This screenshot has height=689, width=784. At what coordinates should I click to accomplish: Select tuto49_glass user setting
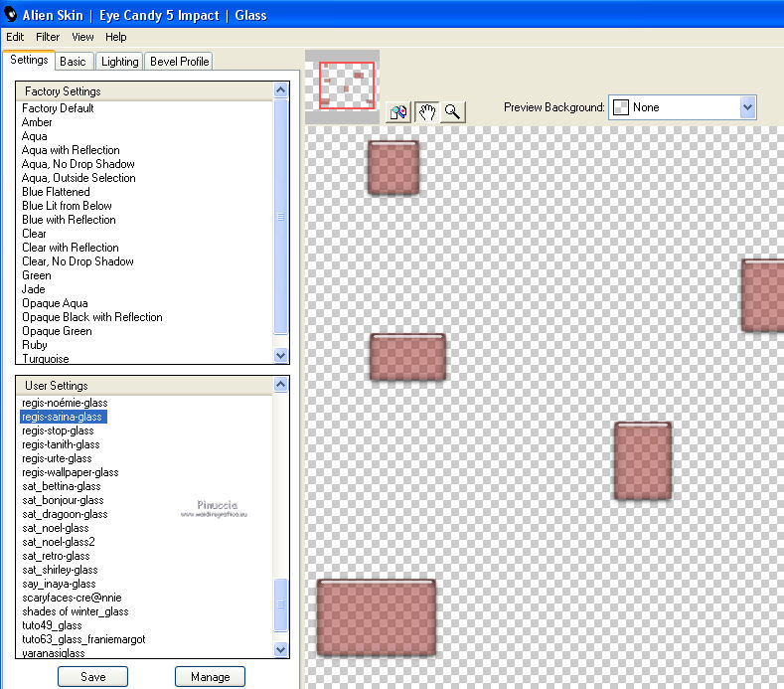52,625
